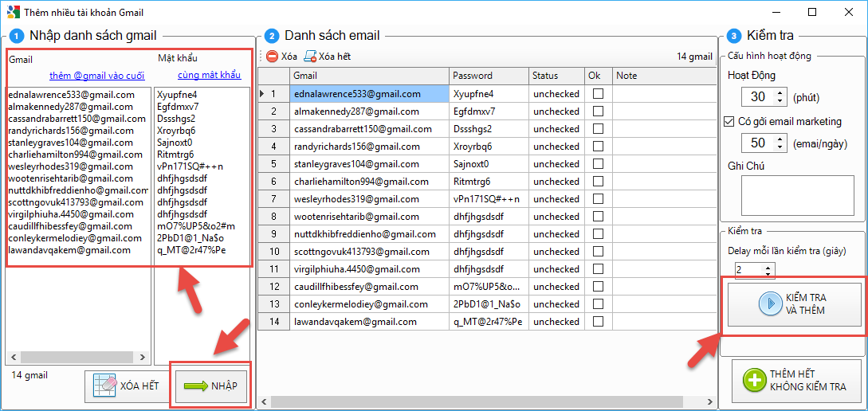Image resolution: width=868 pixels, height=411 pixels.
Task: Click the email table scrollbar right arrow
Action: coord(709,401)
